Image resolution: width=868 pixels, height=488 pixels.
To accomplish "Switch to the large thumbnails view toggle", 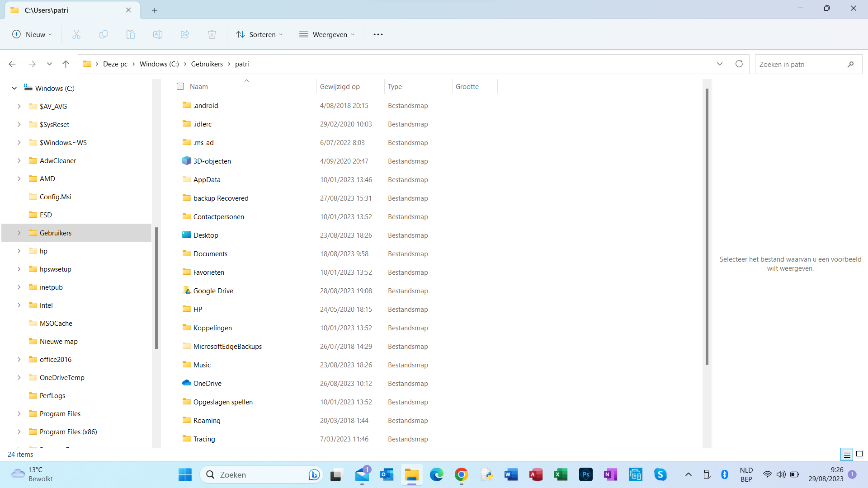I will [859, 454].
